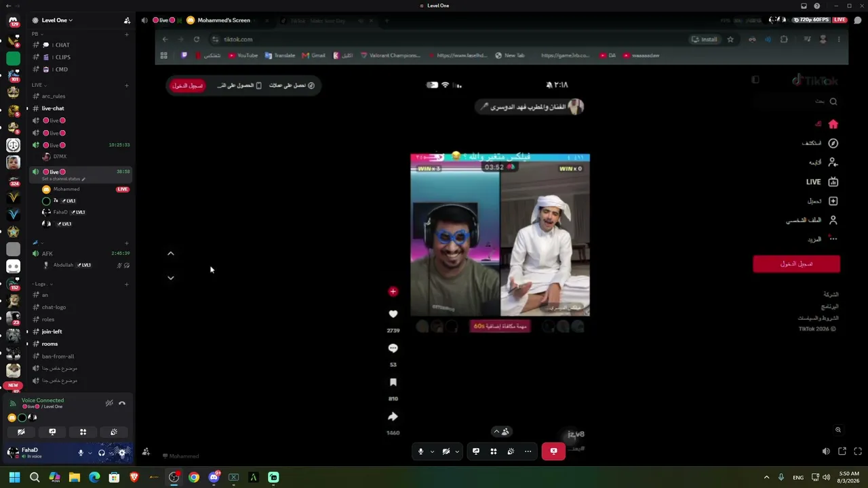Image resolution: width=868 pixels, height=488 pixels.
Task: Toggle full screen for the stream
Action: click(858, 451)
